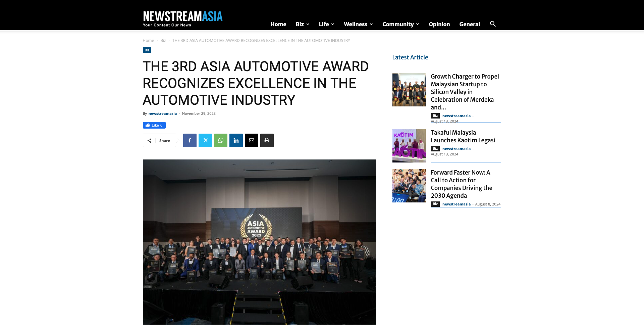Share article on LinkedIn
This screenshot has width=644, height=328.
[236, 140]
